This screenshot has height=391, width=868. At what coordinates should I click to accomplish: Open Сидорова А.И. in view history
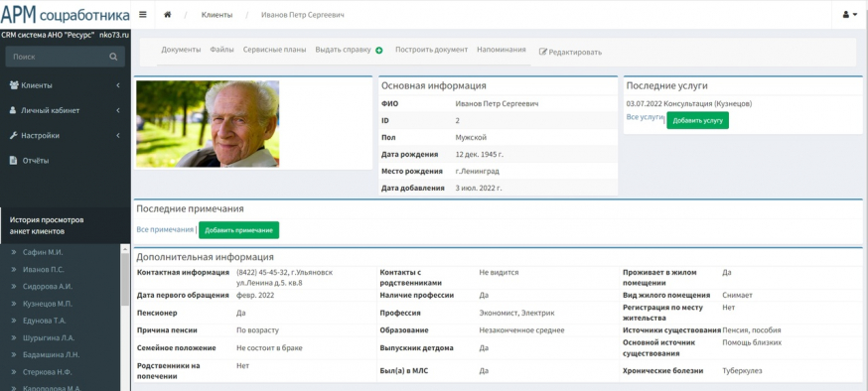[48, 287]
